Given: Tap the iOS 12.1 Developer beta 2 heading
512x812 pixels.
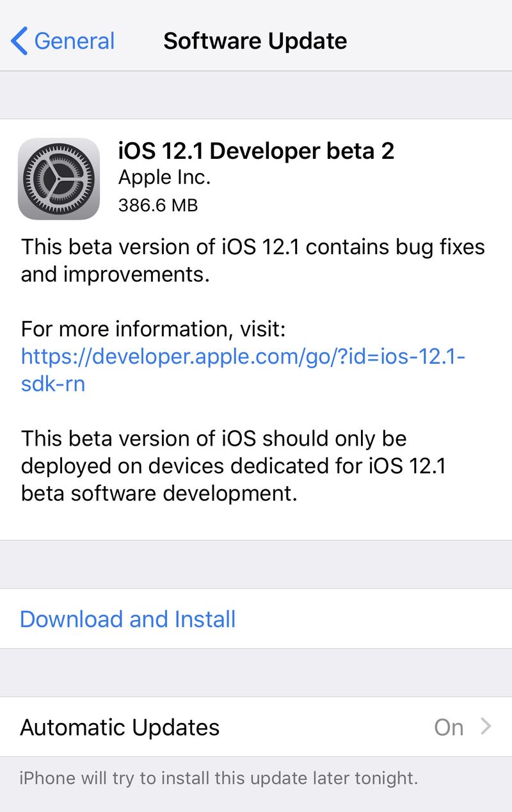Looking at the screenshot, I should coord(256,151).
